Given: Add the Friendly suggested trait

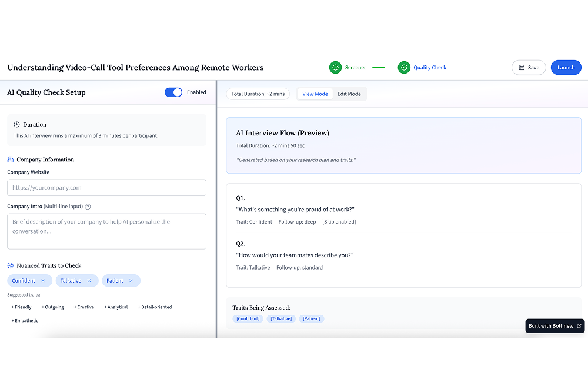Looking at the screenshot, I should click(x=21, y=307).
